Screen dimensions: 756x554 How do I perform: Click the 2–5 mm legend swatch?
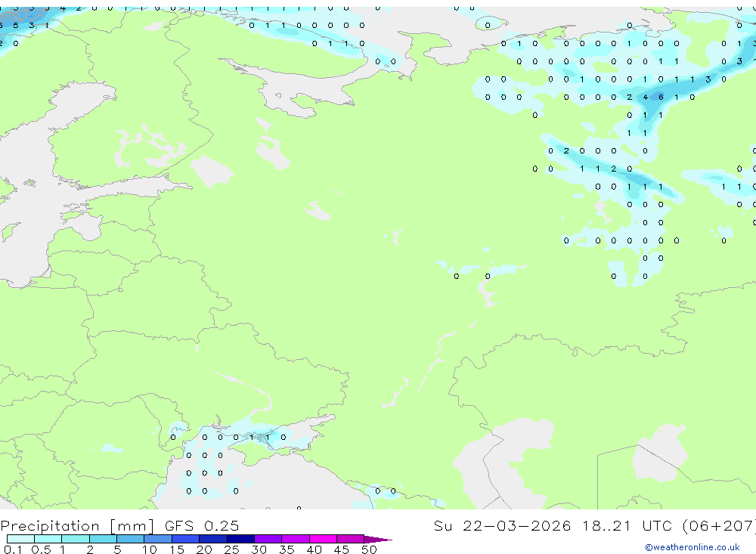(103, 539)
